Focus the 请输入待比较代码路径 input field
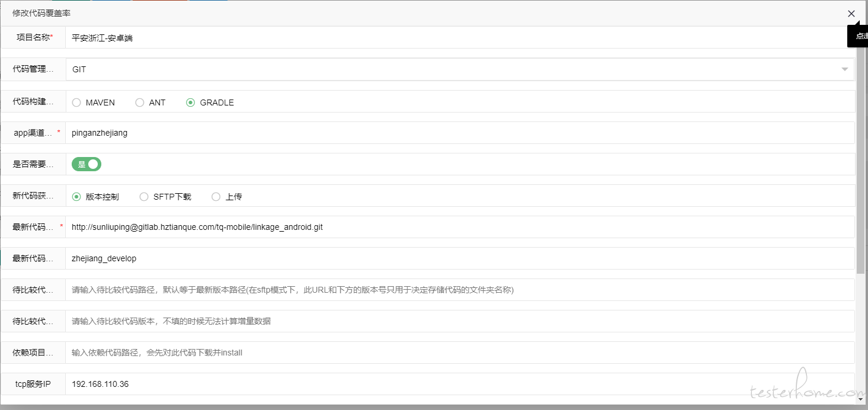868x410 pixels. (460, 290)
